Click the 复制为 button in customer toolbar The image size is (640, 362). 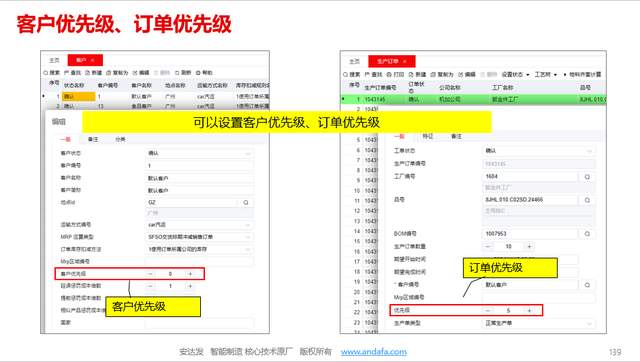coord(117,73)
